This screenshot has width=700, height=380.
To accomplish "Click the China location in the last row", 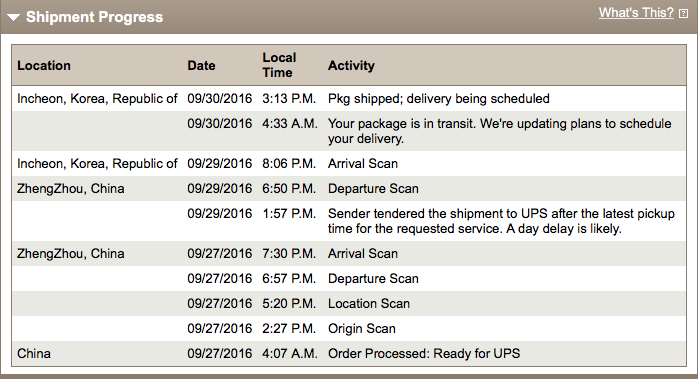I will [34, 354].
